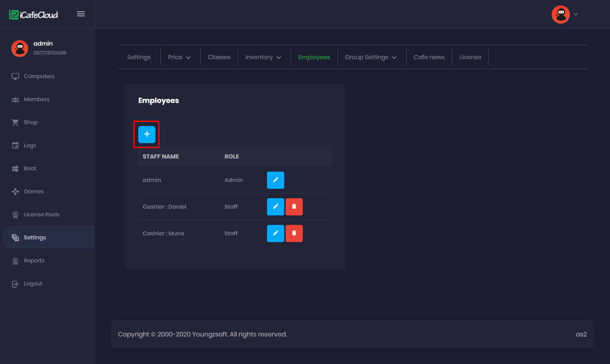
Task: Toggle the hamburger sidebar menu icon
Action: click(x=81, y=14)
